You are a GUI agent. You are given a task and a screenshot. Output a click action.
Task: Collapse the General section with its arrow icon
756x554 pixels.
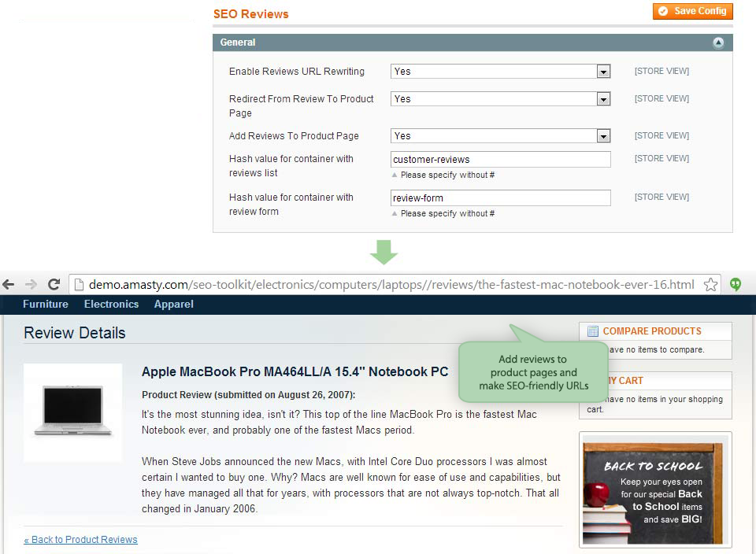point(718,42)
